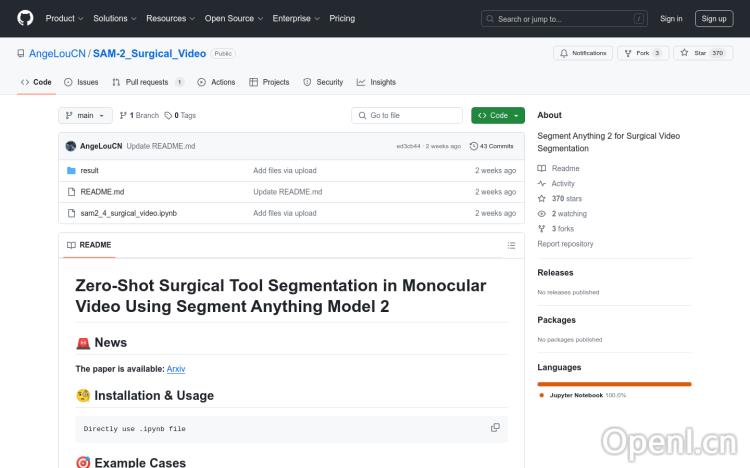Copy the code snippet with copy icon
The width and height of the screenshot is (750, 468).
tap(495, 428)
